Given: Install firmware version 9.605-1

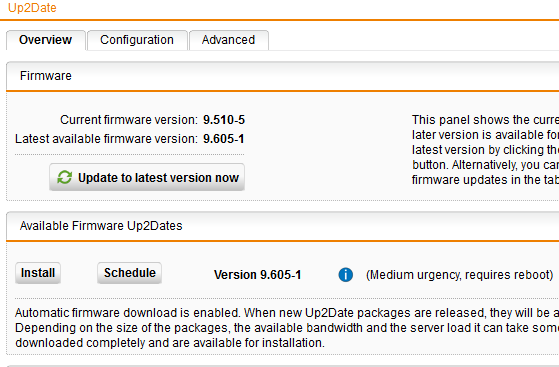Looking at the screenshot, I should (38, 273).
